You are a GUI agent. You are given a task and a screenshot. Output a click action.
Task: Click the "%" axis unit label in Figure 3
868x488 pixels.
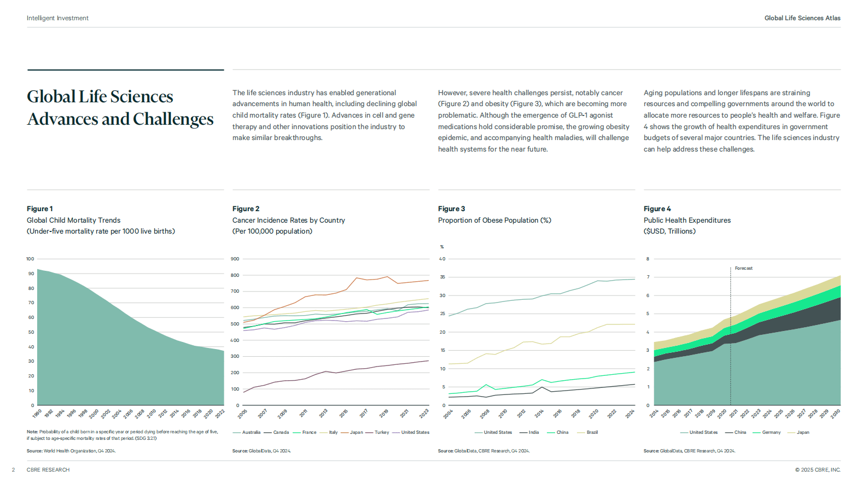442,247
